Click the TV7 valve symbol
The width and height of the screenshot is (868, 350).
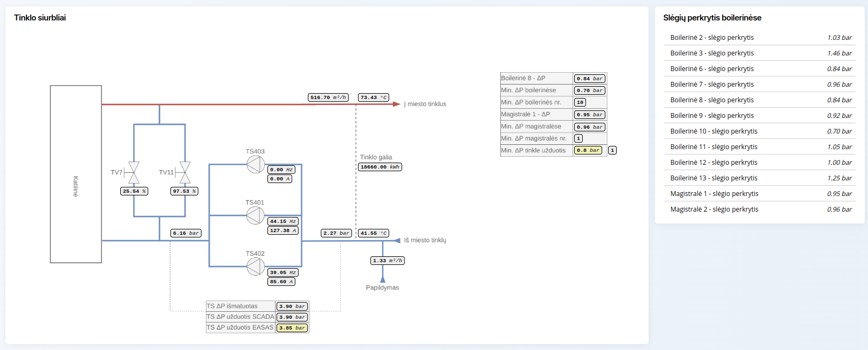134,172
